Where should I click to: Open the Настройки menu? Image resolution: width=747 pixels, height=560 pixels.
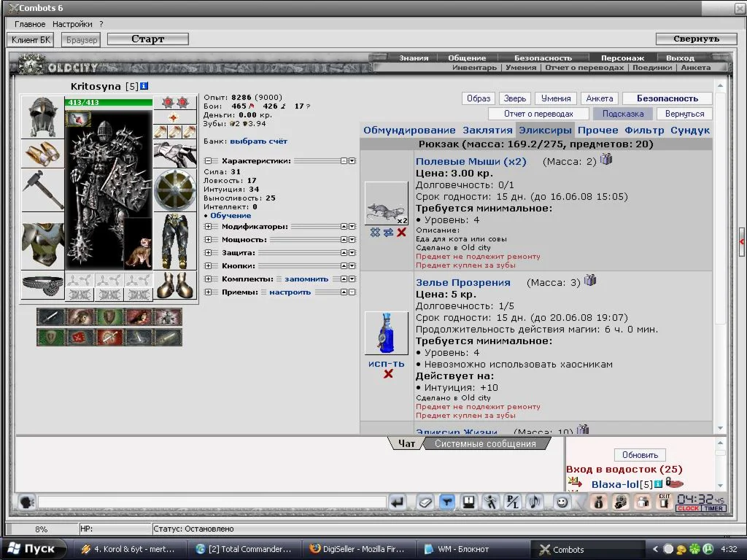tap(72, 24)
